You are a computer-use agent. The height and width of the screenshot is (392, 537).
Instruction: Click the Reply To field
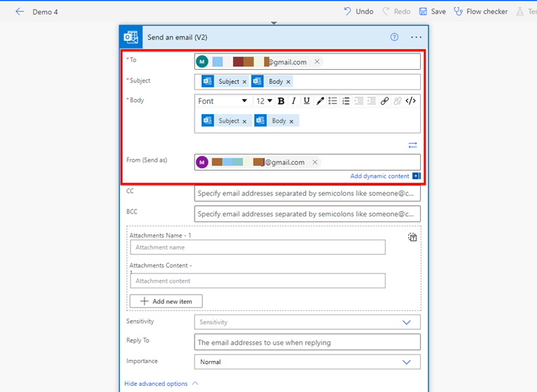click(x=307, y=343)
